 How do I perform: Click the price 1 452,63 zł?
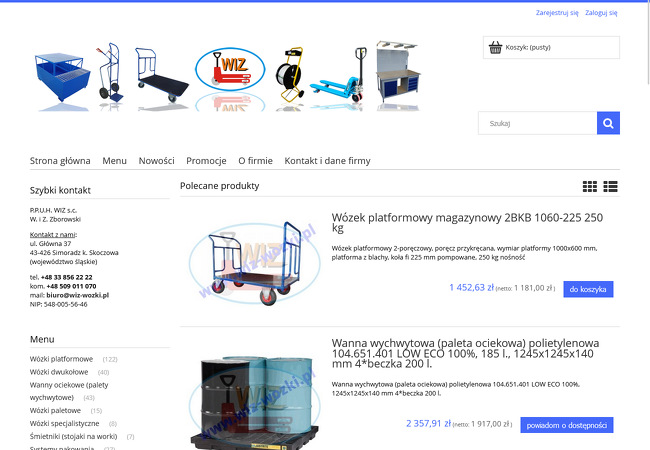click(472, 288)
